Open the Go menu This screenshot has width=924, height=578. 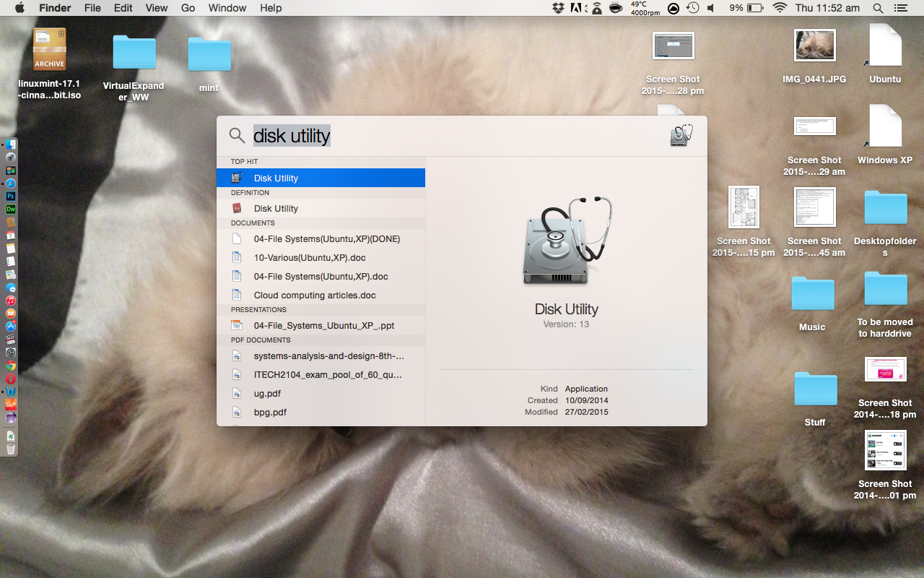[x=188, y=8]
